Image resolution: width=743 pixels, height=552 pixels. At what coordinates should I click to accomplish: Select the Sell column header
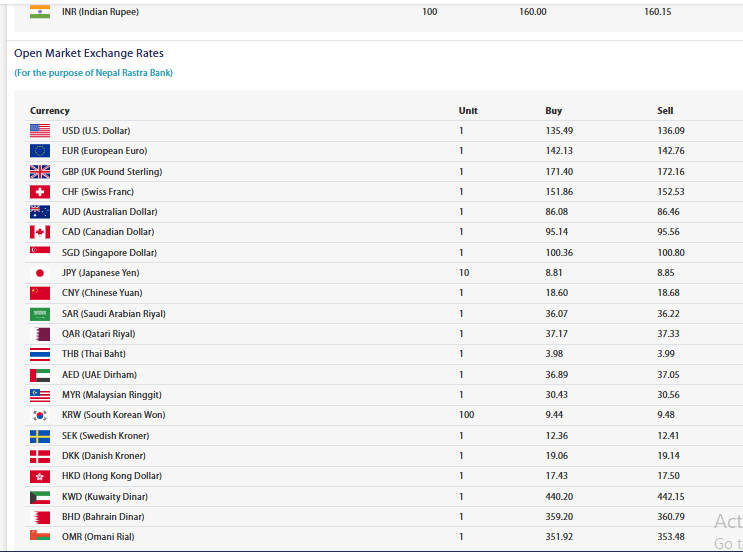[x=665, y=111]
